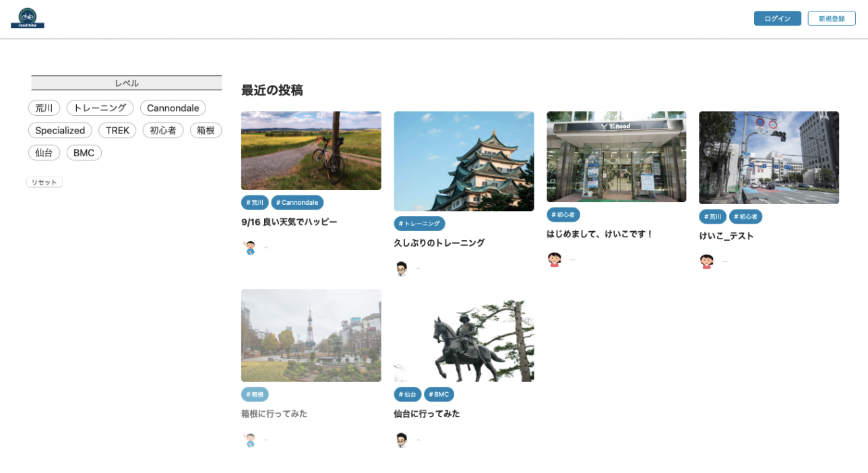Open the 久しぶりのトレーニング post title

[x=439, y=243]
